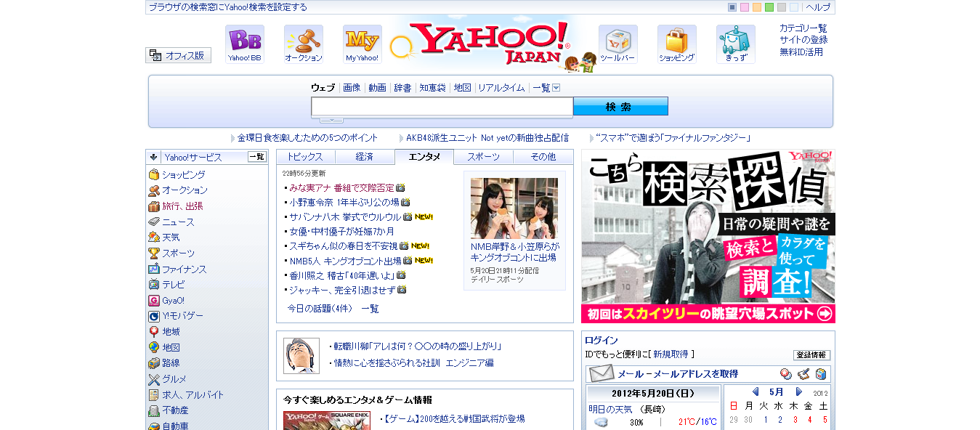
Task: Open the オークション gavel icon in header
Action: [x=304, y=44]
